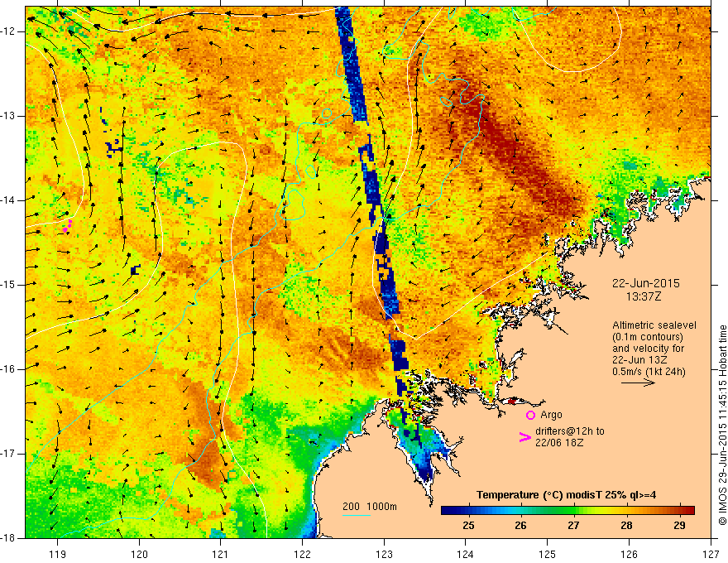Click the IMOS copyright timestamp text
Screen dimensions: 728x563
click(x=722, y=426)
